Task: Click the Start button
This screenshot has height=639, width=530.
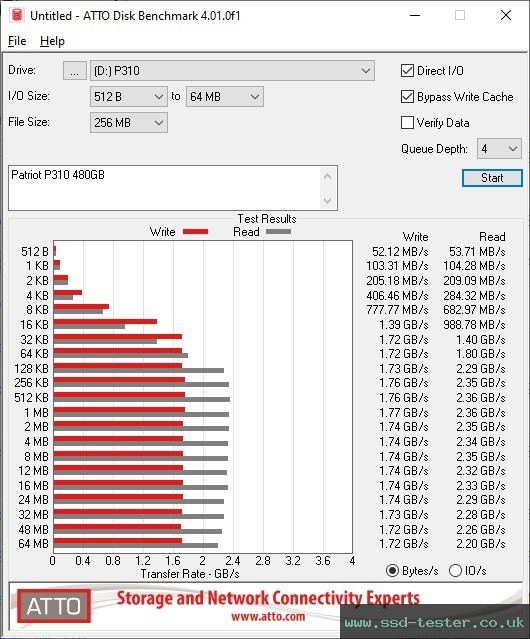Action: 492,178
